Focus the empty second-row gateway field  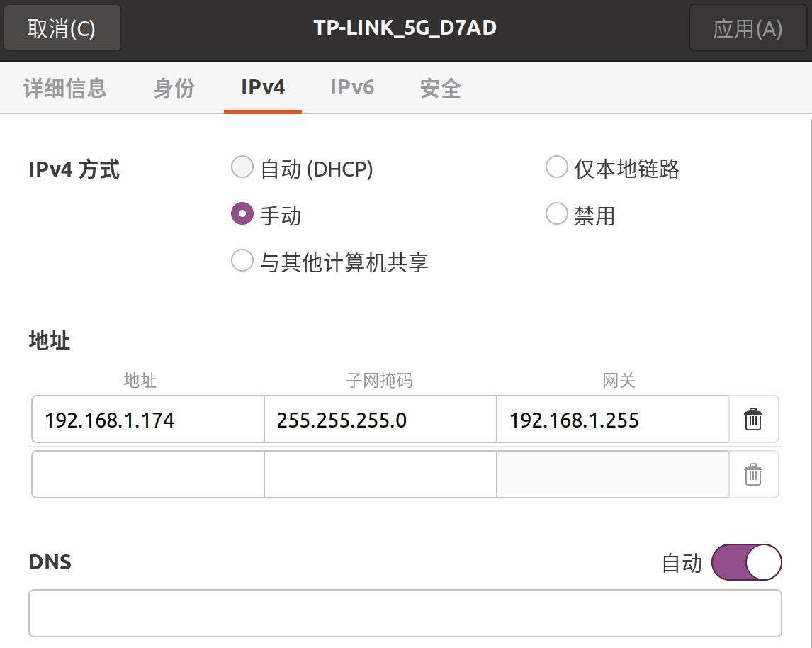tap(613, 474)
